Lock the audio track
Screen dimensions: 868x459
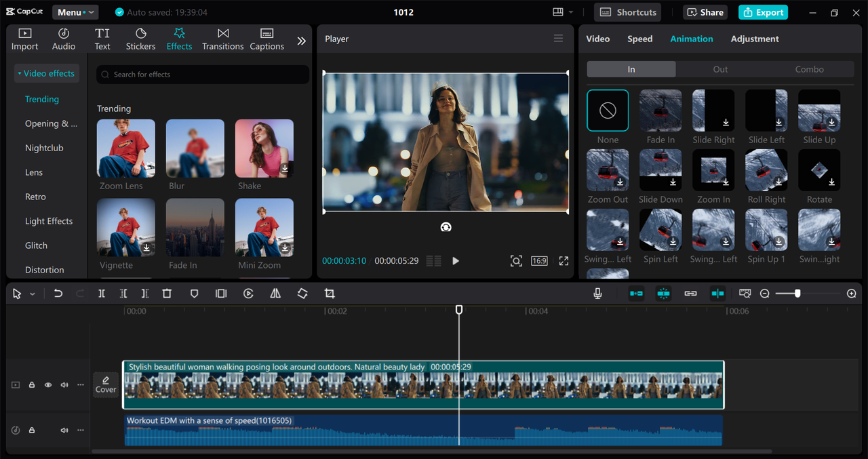[32, 431]
